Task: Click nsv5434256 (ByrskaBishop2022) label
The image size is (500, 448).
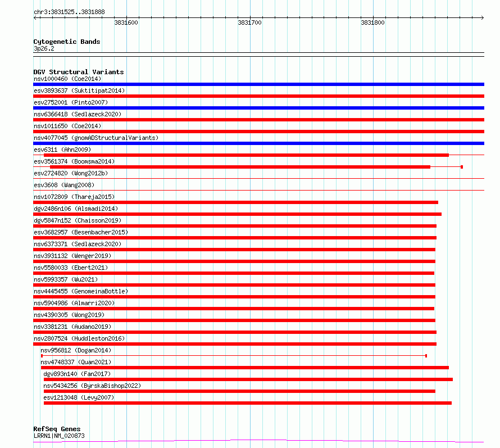Action: (x=93, y=386)
